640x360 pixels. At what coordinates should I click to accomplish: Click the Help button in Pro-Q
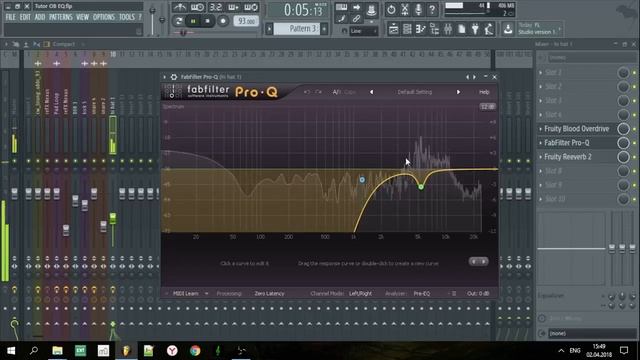pos(484,92)
